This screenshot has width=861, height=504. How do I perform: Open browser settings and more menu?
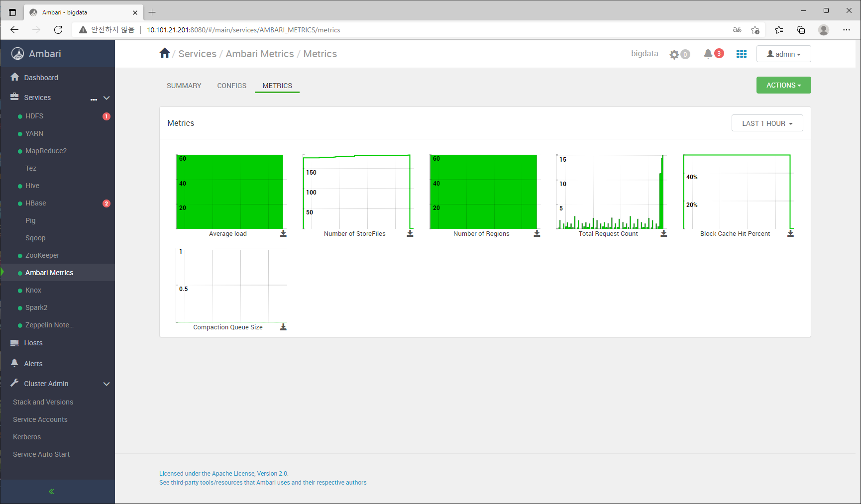tap(847, 30)
